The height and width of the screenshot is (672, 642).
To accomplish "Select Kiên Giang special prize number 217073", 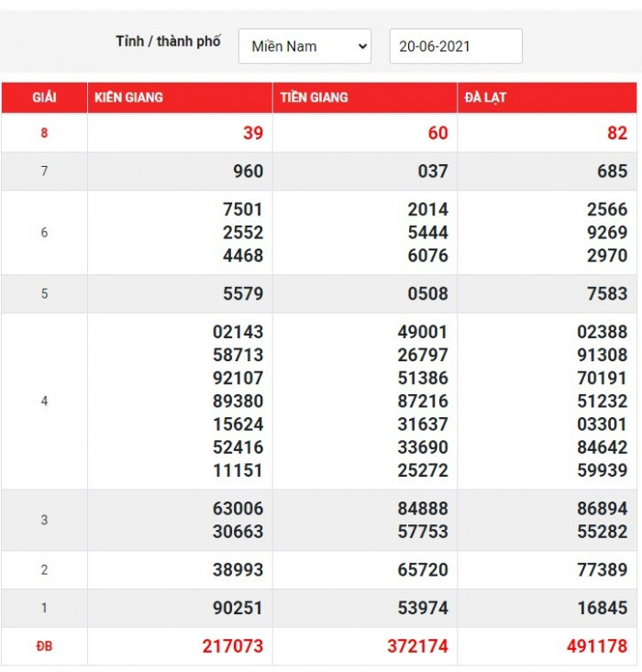I will (232, 646).
